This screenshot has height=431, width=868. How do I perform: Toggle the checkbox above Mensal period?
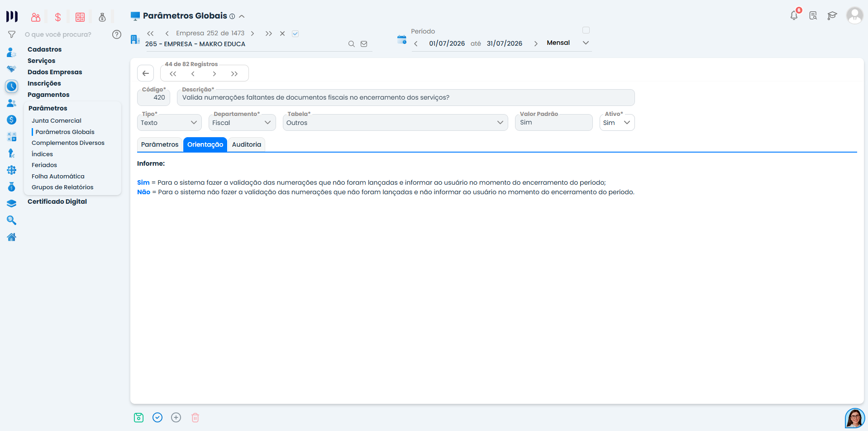[586, 30]
